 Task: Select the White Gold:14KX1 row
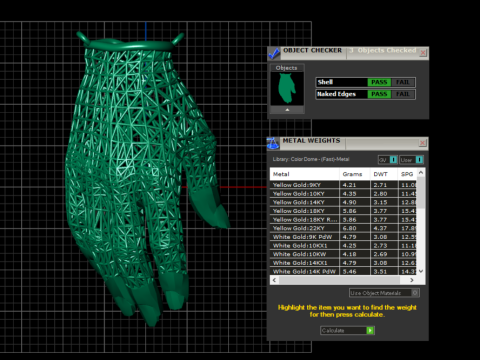point(343,263)
